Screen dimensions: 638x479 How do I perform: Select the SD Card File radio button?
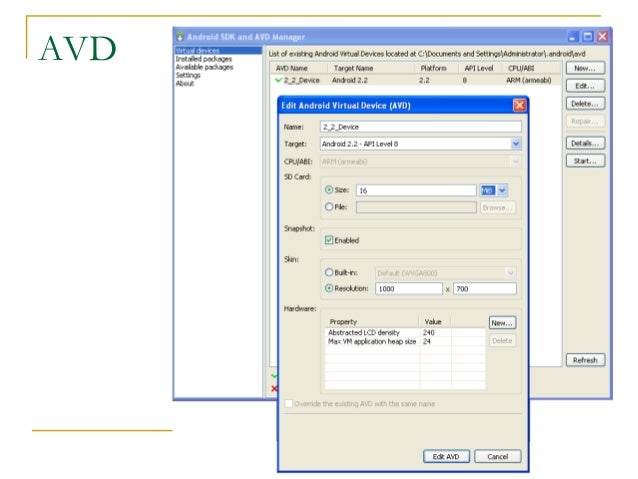(x=329, y=207)
